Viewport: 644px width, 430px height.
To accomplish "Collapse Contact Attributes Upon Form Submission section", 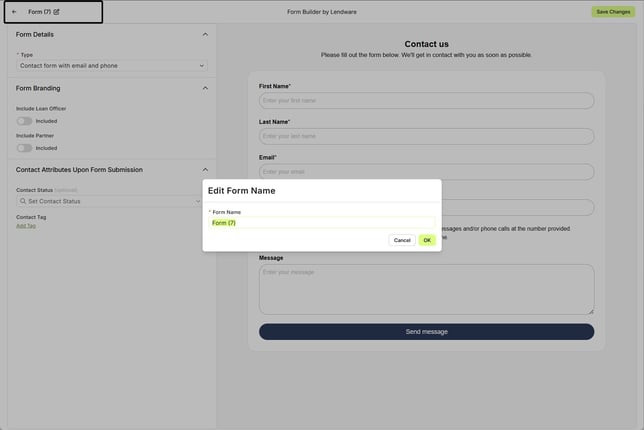I will 205,170.
